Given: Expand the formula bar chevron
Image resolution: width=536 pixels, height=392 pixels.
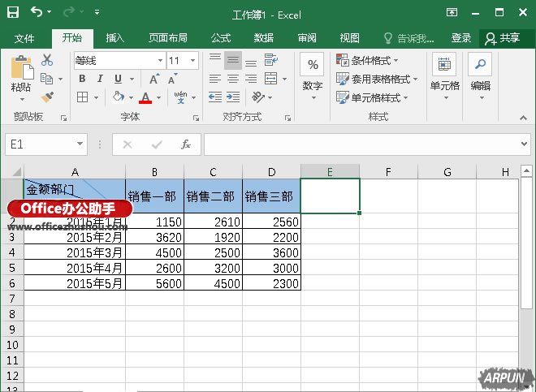Looking at the screenshot, I should (524, 144).
